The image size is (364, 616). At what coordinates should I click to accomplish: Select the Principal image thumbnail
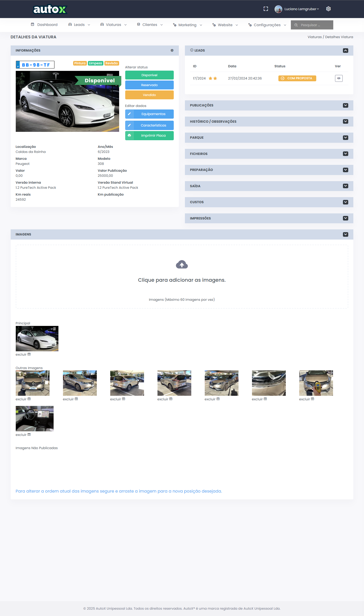coord(37,339)
